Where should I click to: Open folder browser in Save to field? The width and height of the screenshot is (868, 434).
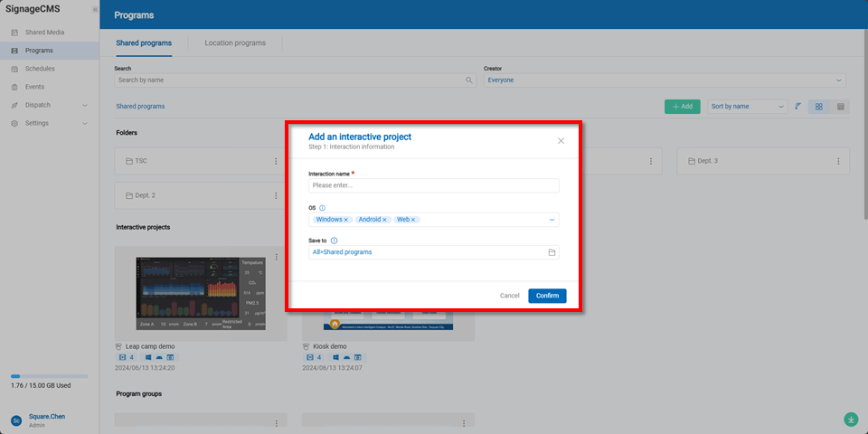(x=552, y=252)
